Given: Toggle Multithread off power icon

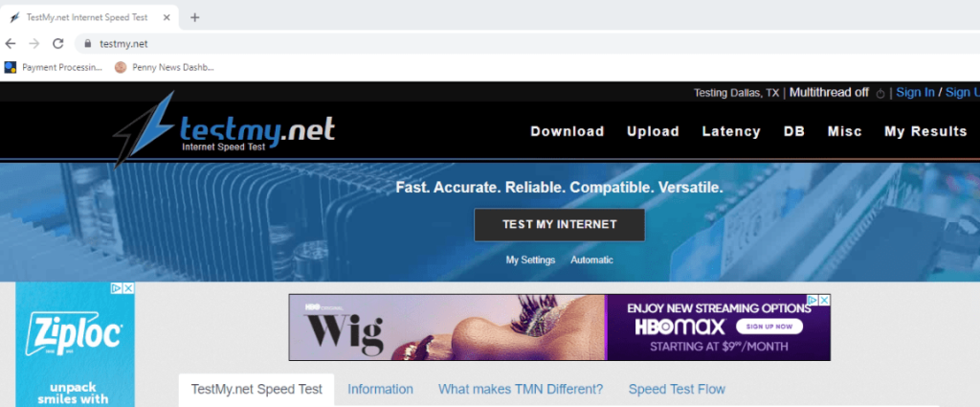Looking at the screenshot, I should pos(880,93).
